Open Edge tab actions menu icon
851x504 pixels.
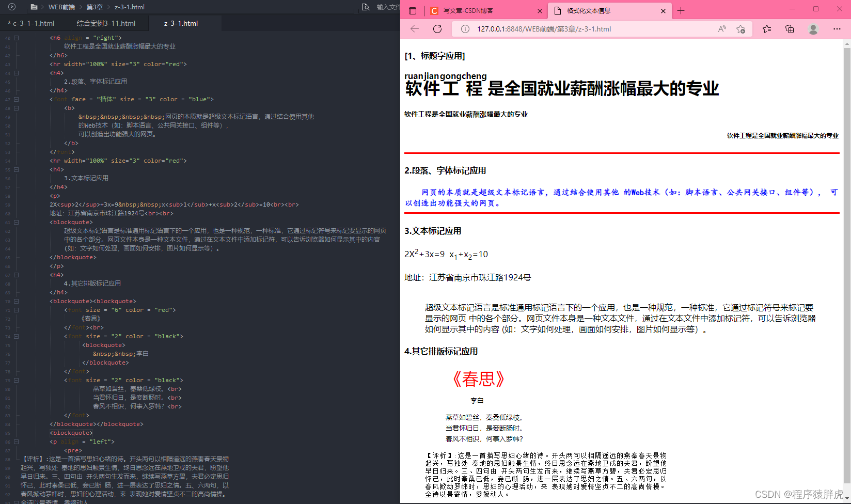(412, 11)
